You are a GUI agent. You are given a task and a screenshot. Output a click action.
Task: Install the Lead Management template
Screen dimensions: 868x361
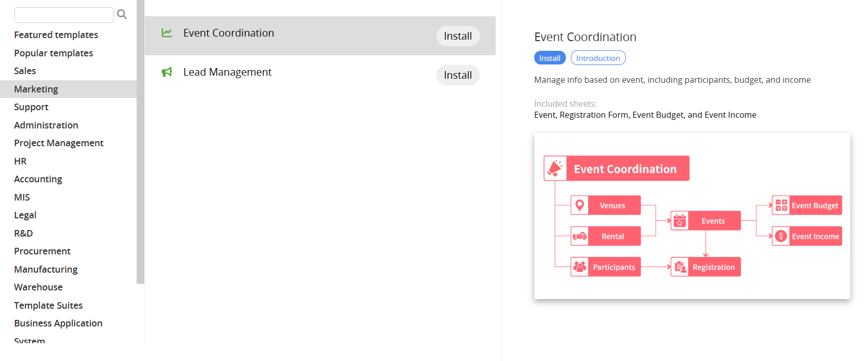tap(458, 75)
